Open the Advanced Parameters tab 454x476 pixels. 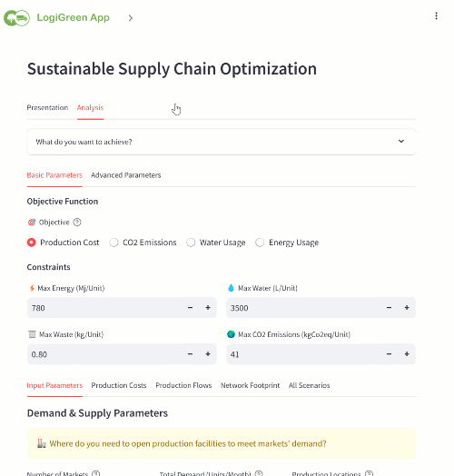tap(126, 175)
